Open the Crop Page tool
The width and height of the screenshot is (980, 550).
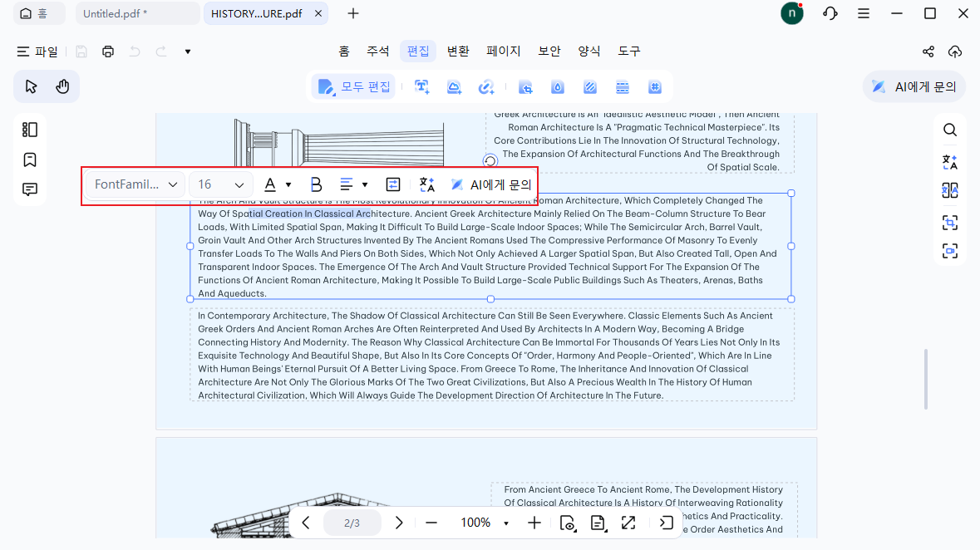point(525,87)
